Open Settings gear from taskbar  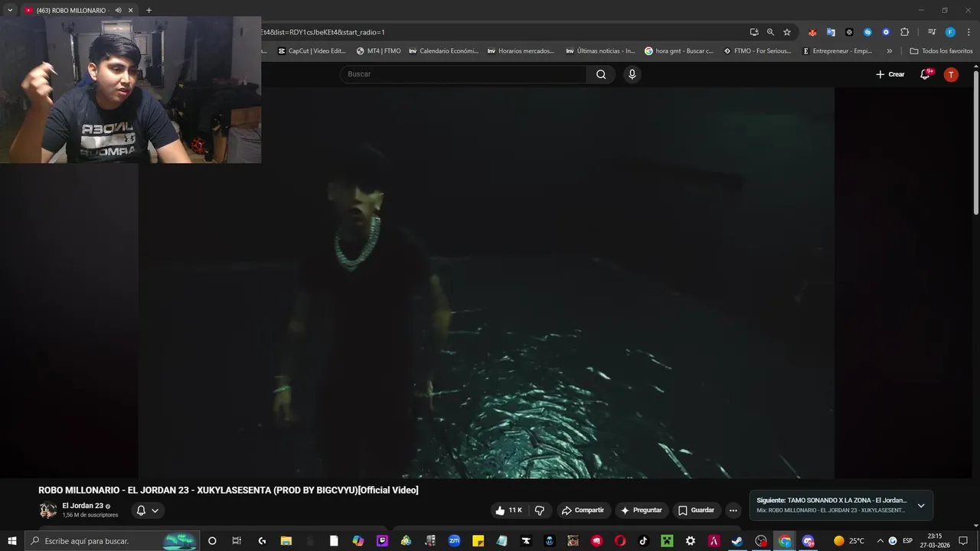point(691,541)
